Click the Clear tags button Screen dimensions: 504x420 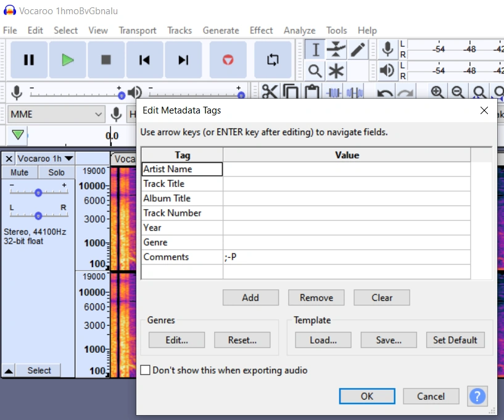[382, 297]
